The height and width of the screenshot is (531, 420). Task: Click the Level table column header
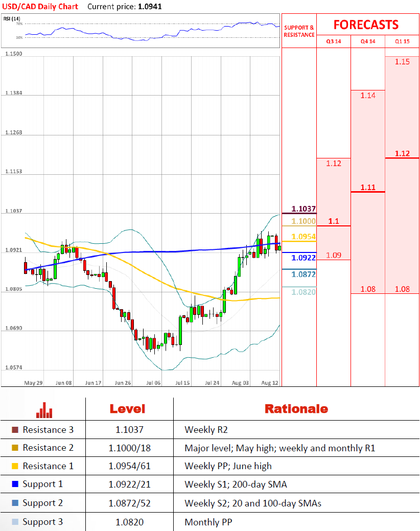pos(127,409)
